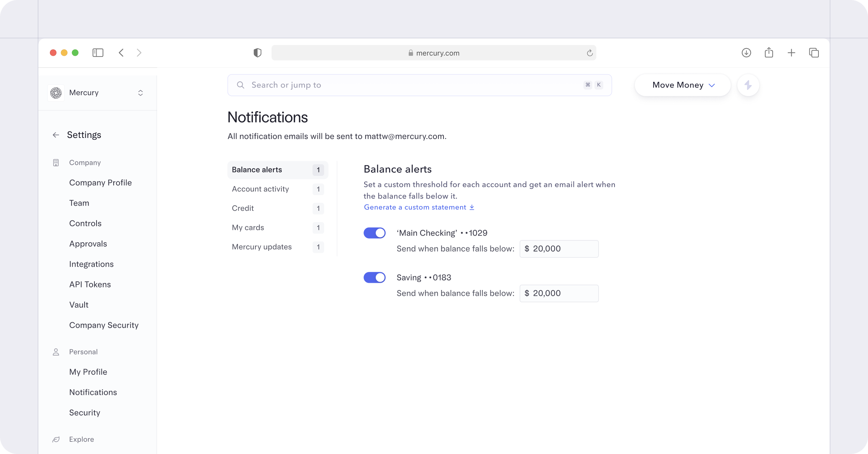Open the Vault page
The width and height of the screenshot is (868, 454).
[79, 305]
